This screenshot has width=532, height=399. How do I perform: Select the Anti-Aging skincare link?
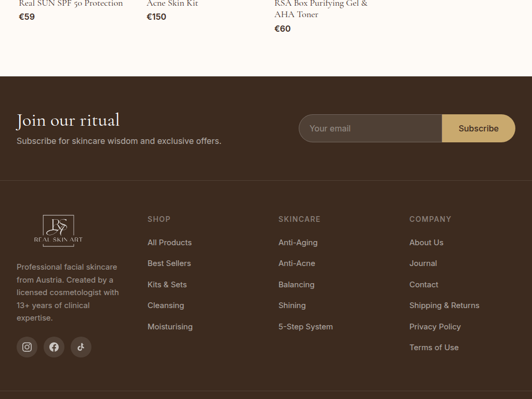point(298,243)
